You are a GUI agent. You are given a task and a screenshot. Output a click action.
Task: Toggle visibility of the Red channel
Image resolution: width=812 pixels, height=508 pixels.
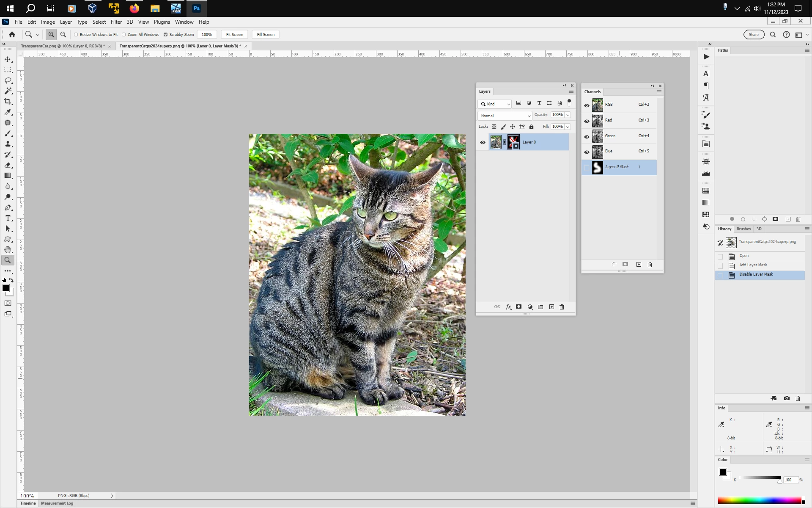coord(587,121)
